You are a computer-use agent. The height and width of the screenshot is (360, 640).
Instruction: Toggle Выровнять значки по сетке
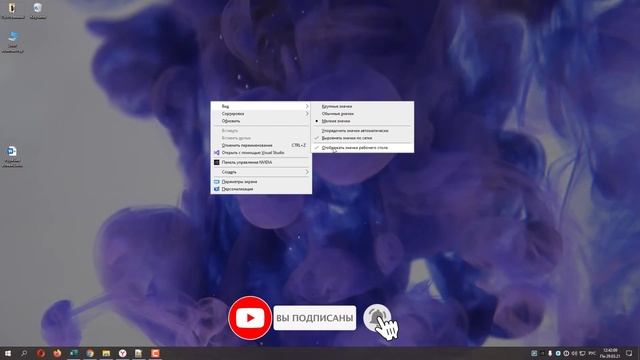pyautogui.click(x=362, y=138)
